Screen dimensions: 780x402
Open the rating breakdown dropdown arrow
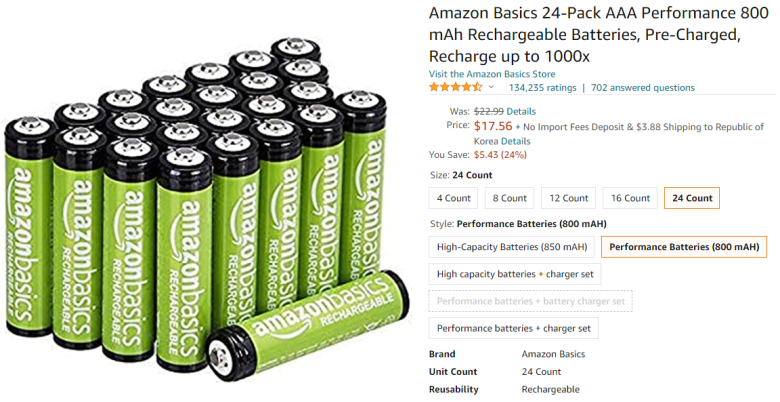(491, 88)
